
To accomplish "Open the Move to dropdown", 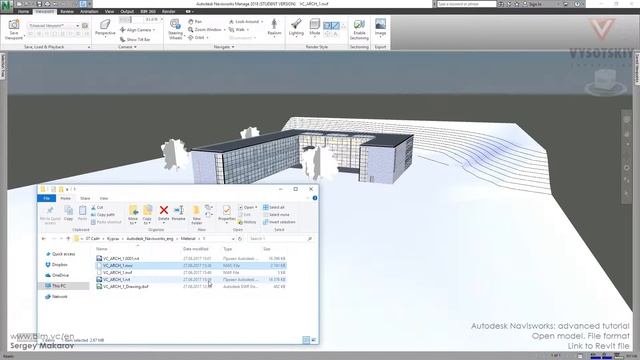I will 133,215.
